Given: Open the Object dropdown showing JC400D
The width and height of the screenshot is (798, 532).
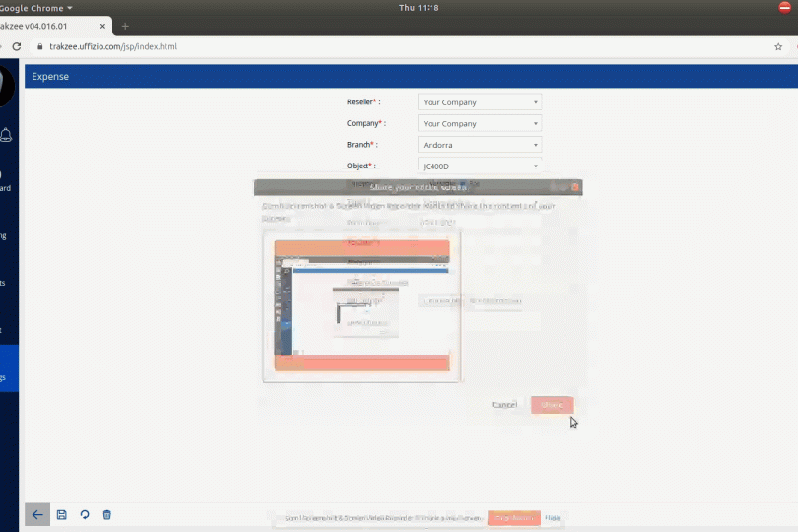Looking at the screenshot, I should click(x=479, y=166).
